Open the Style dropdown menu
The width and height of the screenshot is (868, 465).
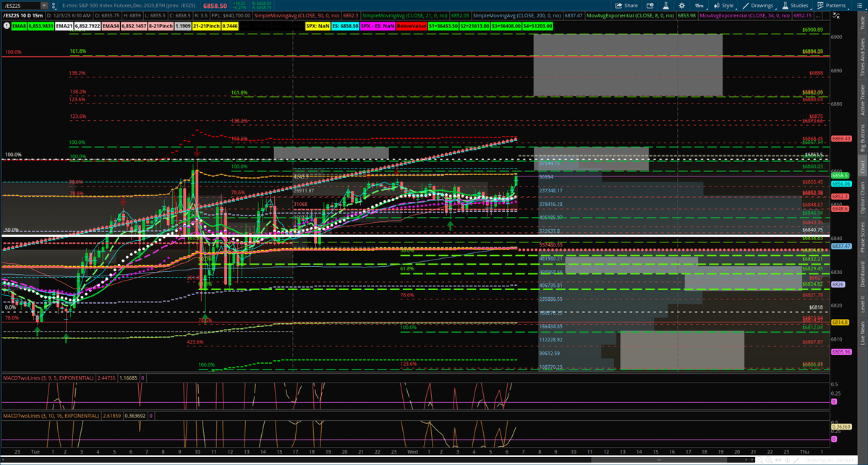click(724, 6)
